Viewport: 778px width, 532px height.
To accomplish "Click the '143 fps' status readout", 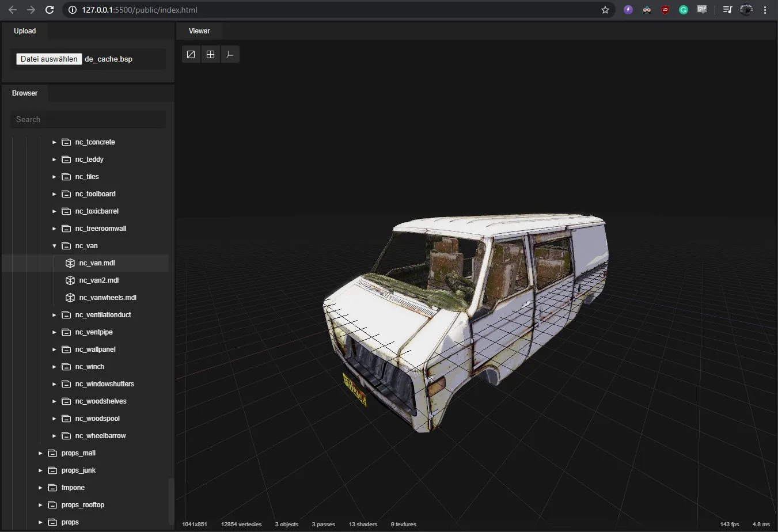I will 730,525.
